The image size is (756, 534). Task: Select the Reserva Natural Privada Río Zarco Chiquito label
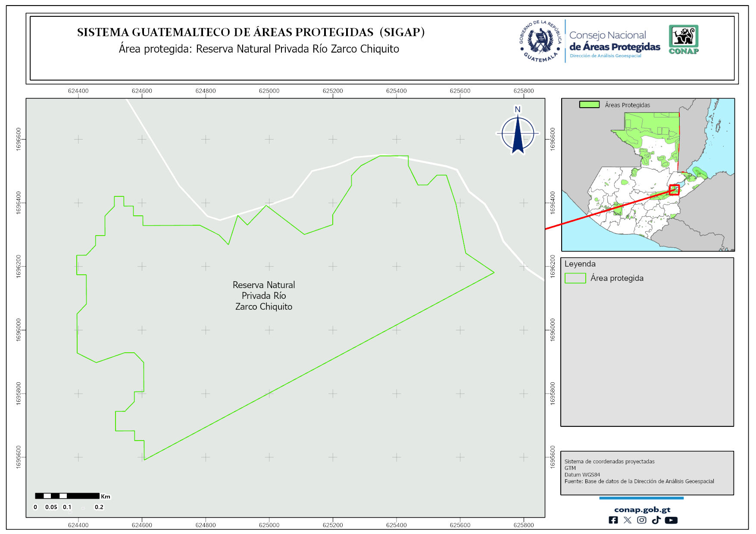264,296
